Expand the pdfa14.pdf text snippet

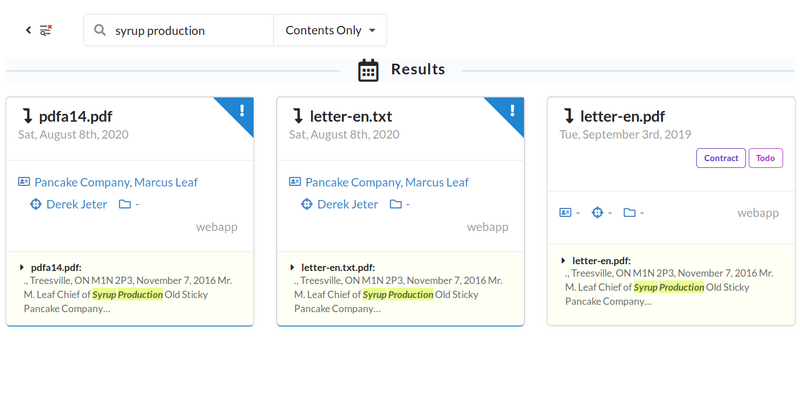click(22, 268)
